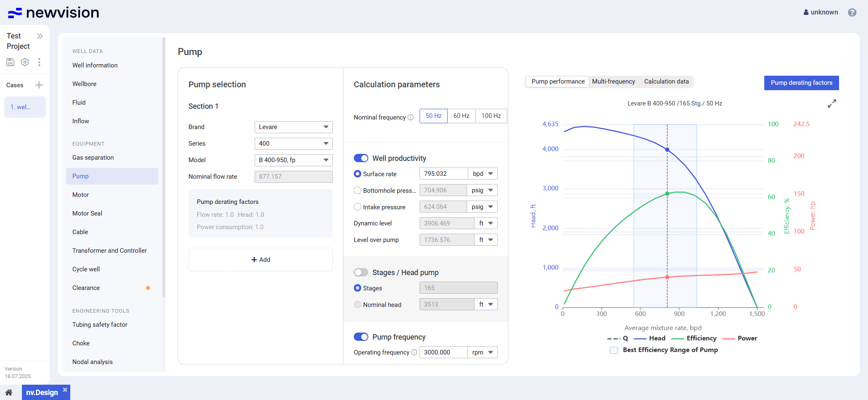The image size is (868, 400).
Task: Select the Intake pressure radio button
Action: click(358, 207)
